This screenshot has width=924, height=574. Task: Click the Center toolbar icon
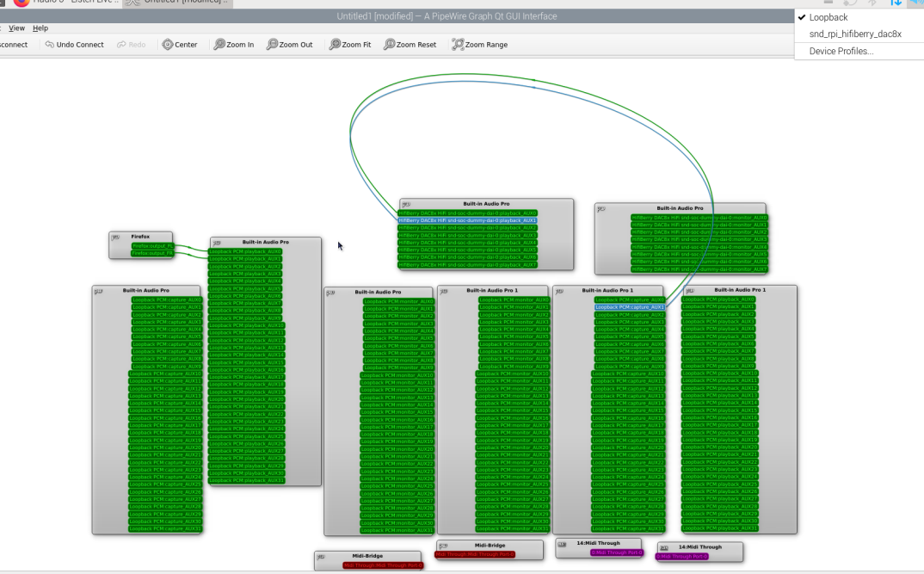point(168,44)
